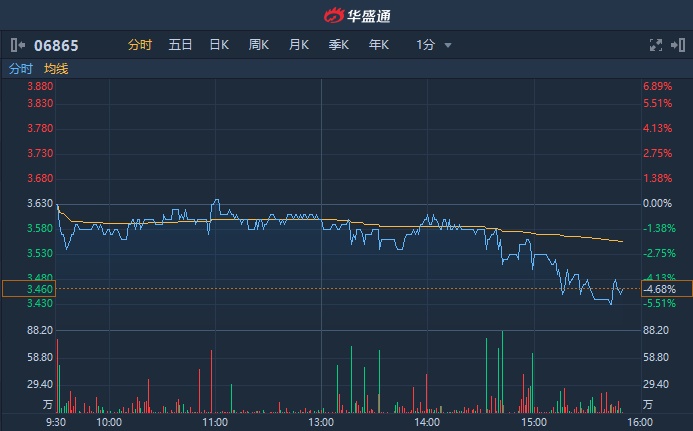This screenshot has width=693, height=431.
Task: Click the collapse-right panel icon
Action: click(678, 45)
